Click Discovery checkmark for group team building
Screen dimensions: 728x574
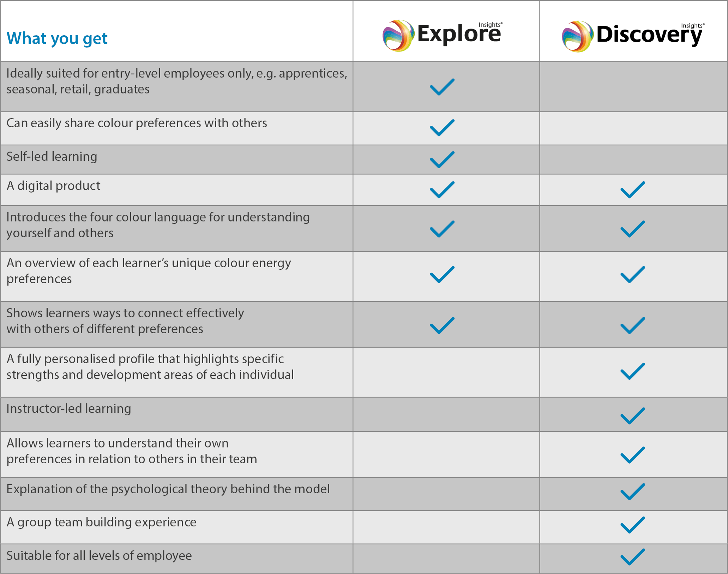coord(632,525)
